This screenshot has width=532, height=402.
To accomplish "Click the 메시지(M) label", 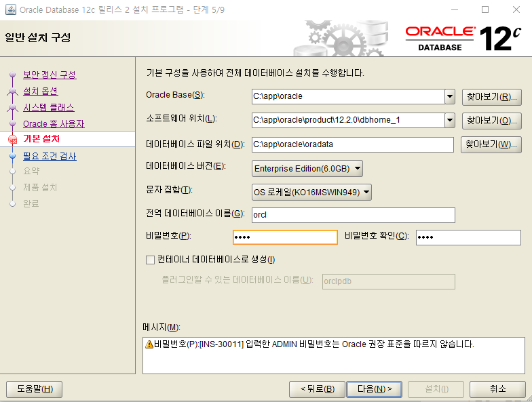I will (x=161, y=327).
